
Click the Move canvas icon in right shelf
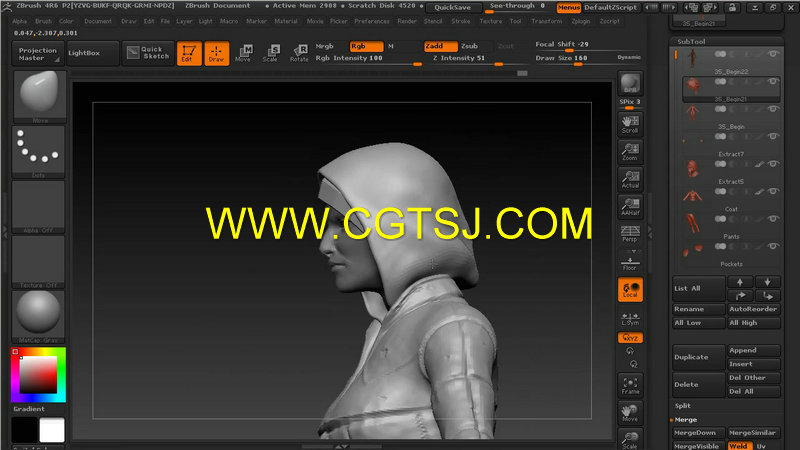[x=630, y=413]
